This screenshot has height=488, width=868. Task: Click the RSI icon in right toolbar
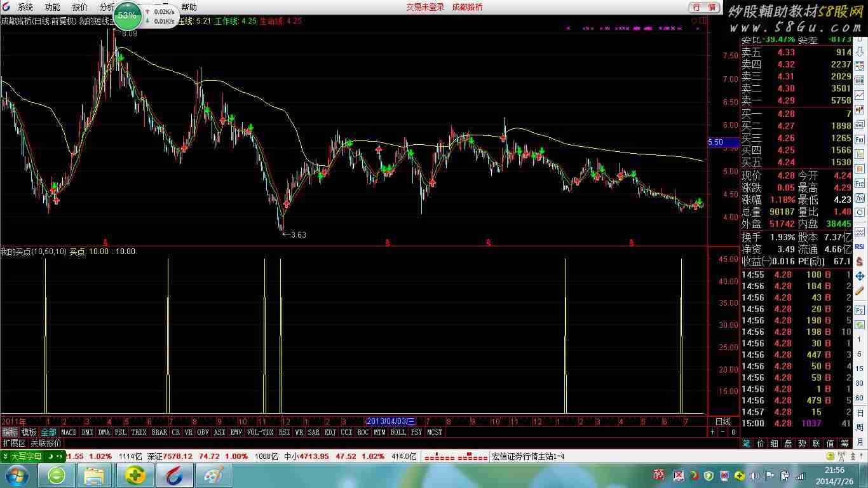point(860,247)
